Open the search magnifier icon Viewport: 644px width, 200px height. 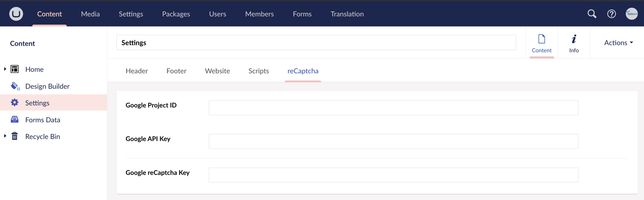(x=592, y=14)
